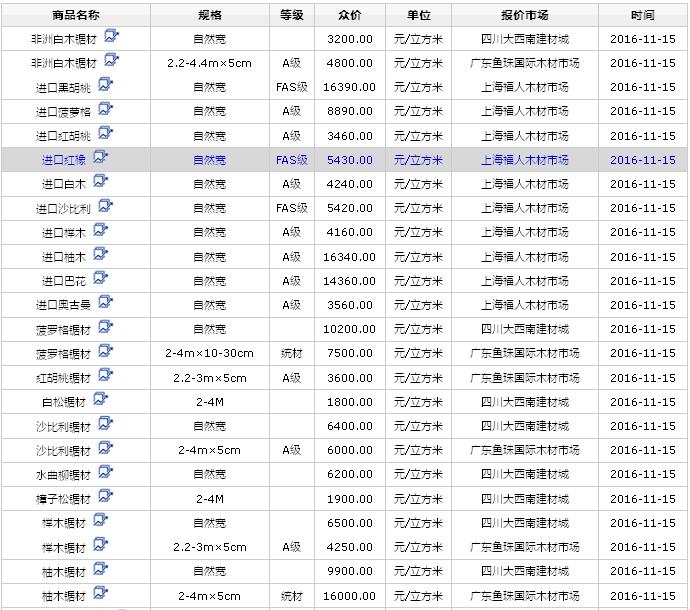Open trend icon next to 进口菠萝格
Viewport: 690px width, 610px height.
[x=105, y=110]
